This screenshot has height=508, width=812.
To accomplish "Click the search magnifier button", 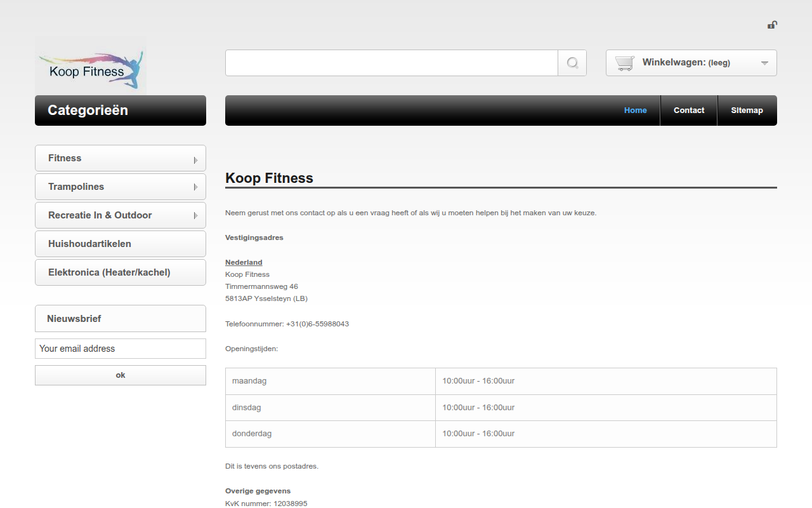I will pos(572,63).
